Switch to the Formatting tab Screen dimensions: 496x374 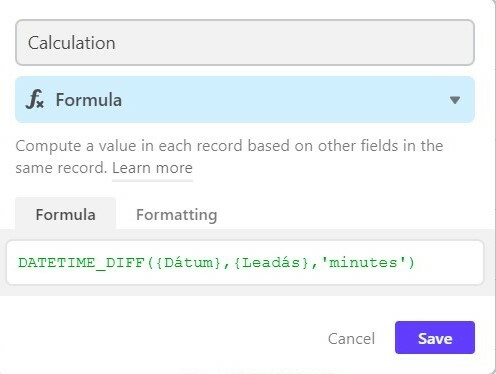pyautogui.click(x=176, y=215)
